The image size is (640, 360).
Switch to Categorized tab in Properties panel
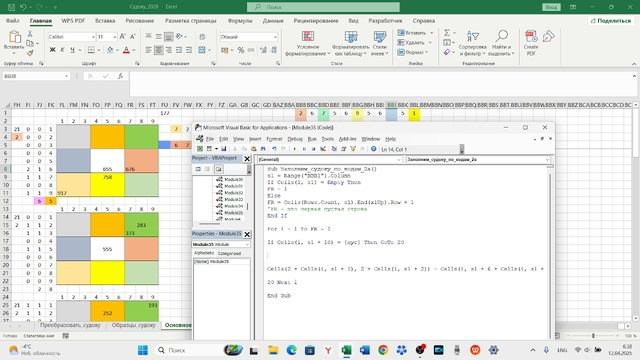click(x=229, y=253)
